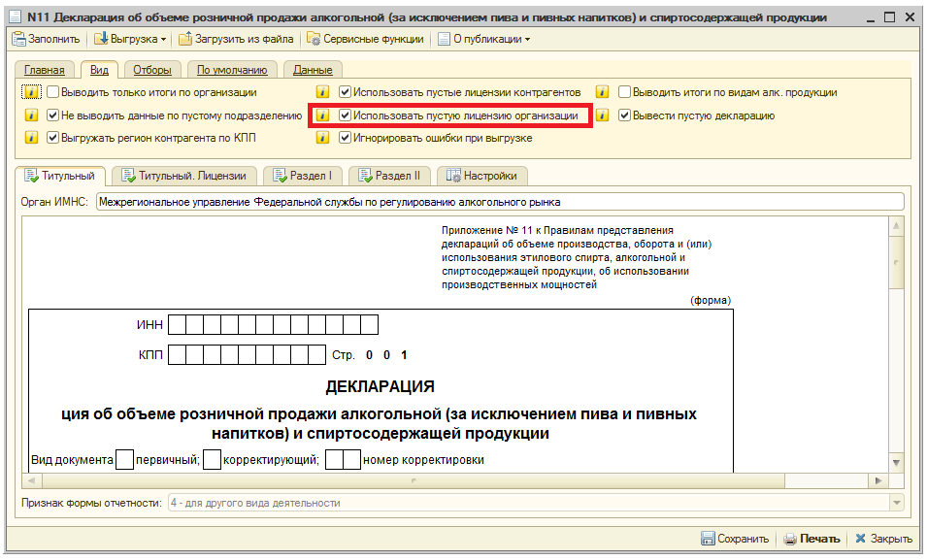
Task: Disable Использовать пустую лицензию организации
Action: tap(347, 115)
